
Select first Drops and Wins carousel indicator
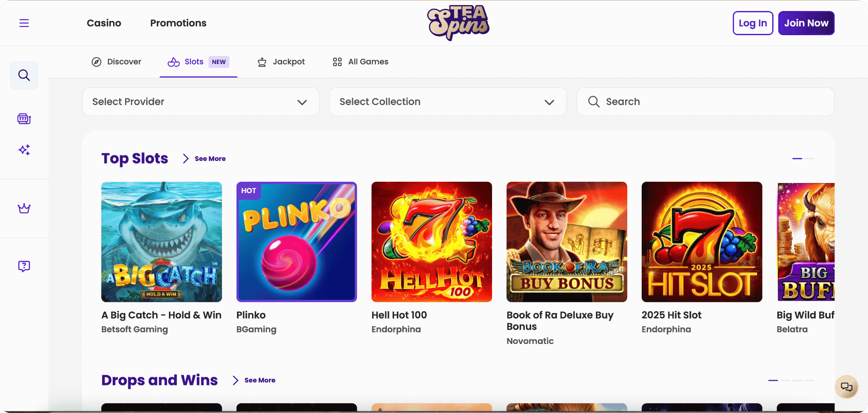tap(773, 380)
